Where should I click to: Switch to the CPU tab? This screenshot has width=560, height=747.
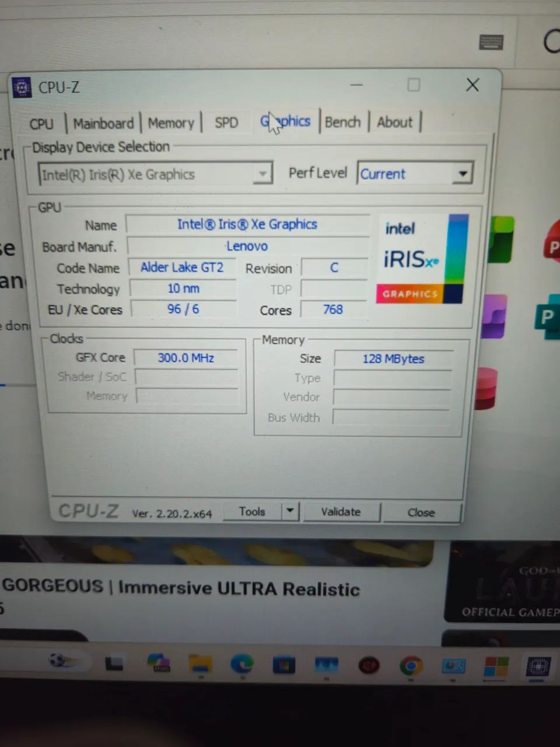(41, 124)
